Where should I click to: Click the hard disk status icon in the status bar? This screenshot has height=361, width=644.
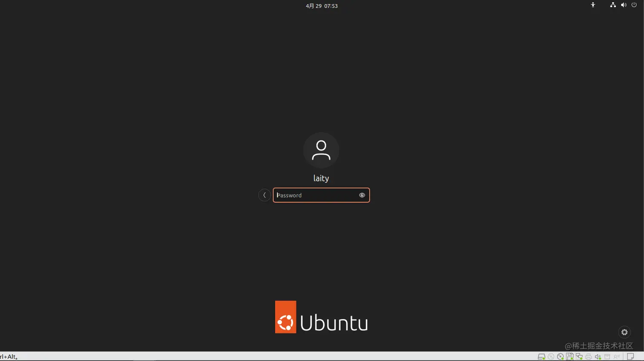[542, 356]
